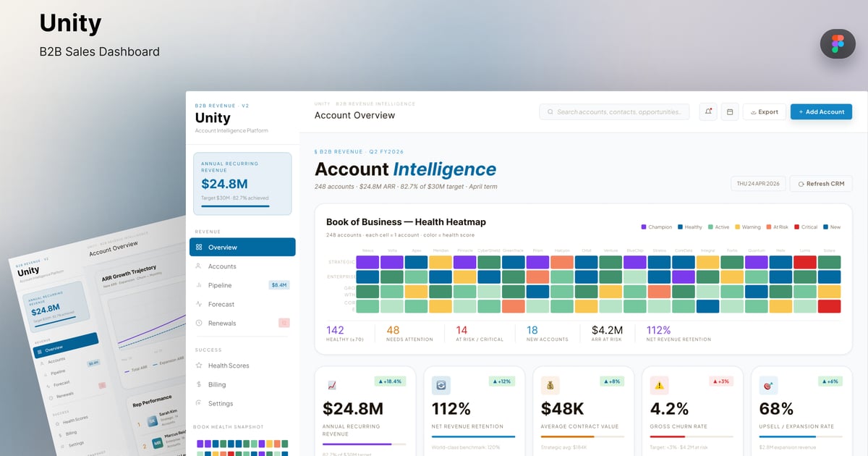Click the calendar icon button beside Export
Image resolution: width=868 pixels, height=456 pixels.
pyautogui.click(x=730, y=111)
